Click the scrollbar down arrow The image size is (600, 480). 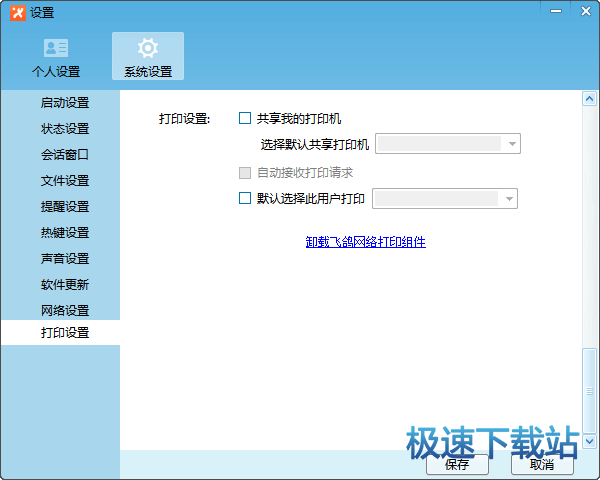[589, 441]
